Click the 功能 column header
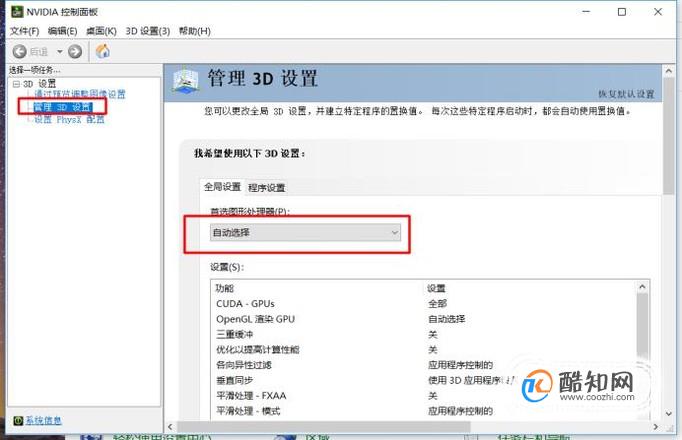The width and height of the screenshot is (682, 440). click(224, 288)
